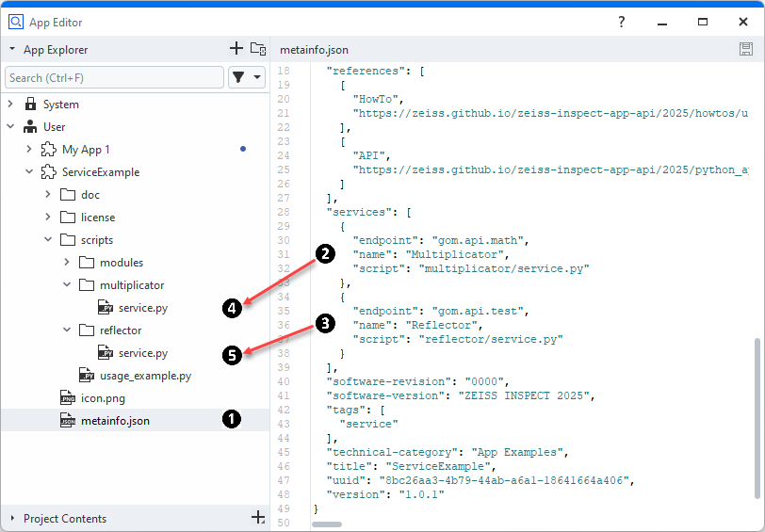Click the save icon for metainfo.json
Screen dimensions: 765x532
(747, 50)
